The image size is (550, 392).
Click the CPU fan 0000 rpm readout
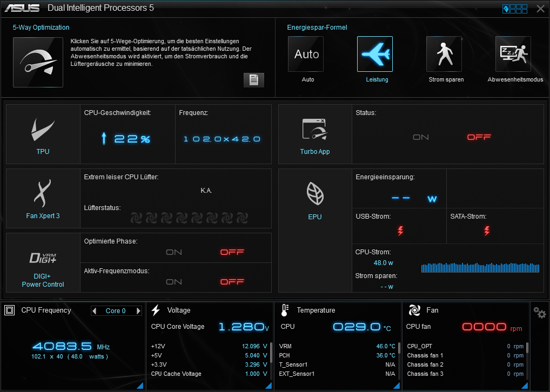[492, 327]
